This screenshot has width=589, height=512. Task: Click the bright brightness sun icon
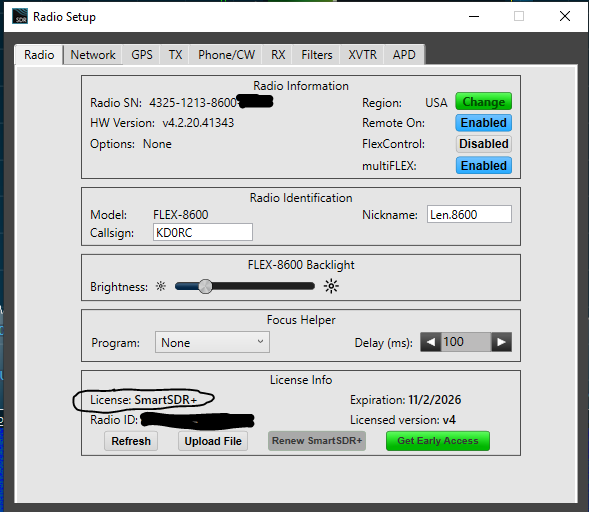[331, 286]
